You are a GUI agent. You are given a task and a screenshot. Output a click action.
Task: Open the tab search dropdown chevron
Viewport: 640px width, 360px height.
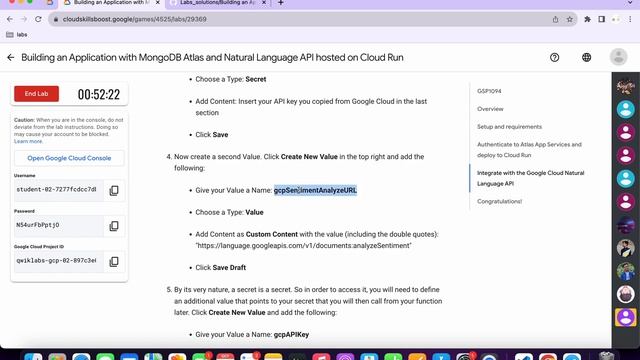(630, 3)
